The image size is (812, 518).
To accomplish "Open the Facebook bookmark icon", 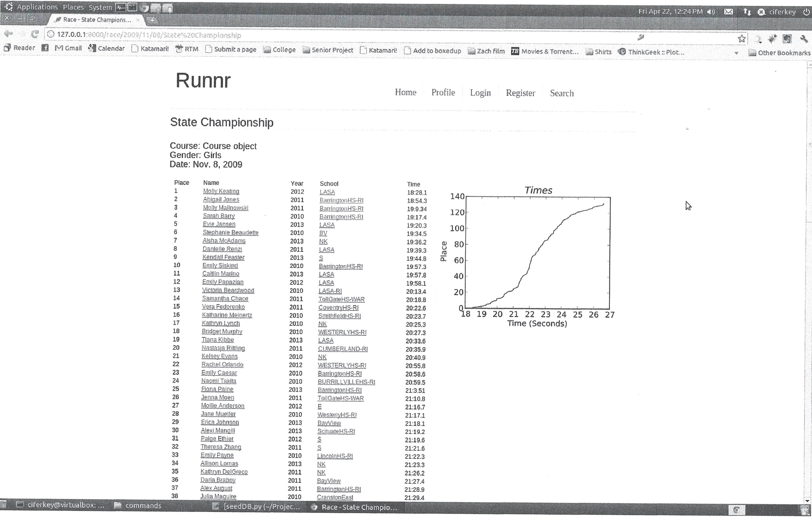I will [45, 48].
